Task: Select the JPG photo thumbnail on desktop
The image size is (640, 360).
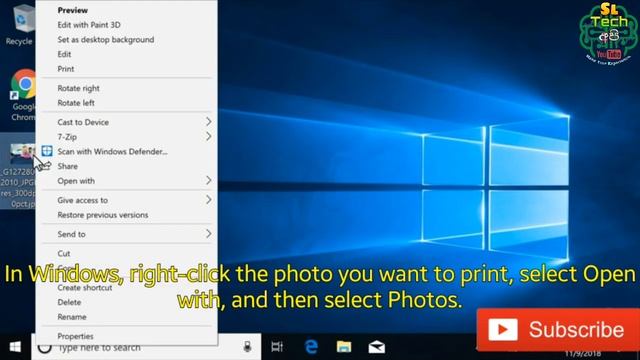Action: pyautogui.click(x=23, y=153)
